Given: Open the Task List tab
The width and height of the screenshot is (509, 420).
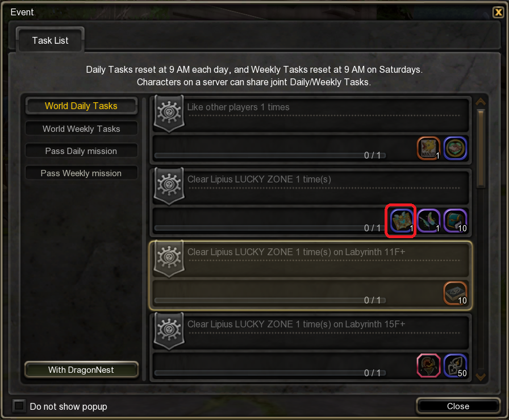Looking at the screenshot, I should pos(51,40).
